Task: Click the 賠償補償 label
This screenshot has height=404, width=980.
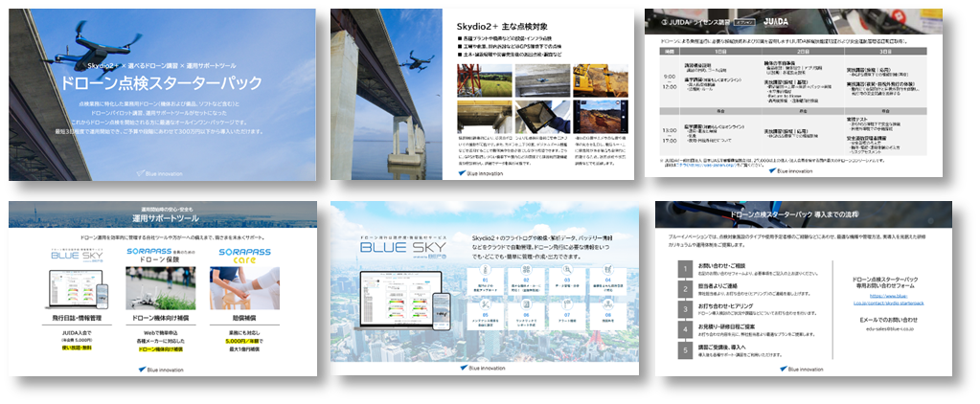Action: [x=244, y=319]
